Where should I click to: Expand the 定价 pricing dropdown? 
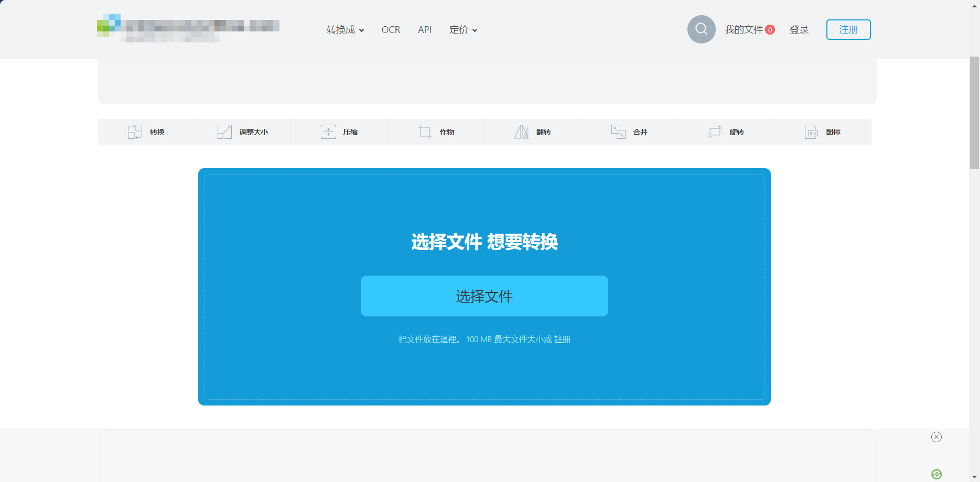463,30
